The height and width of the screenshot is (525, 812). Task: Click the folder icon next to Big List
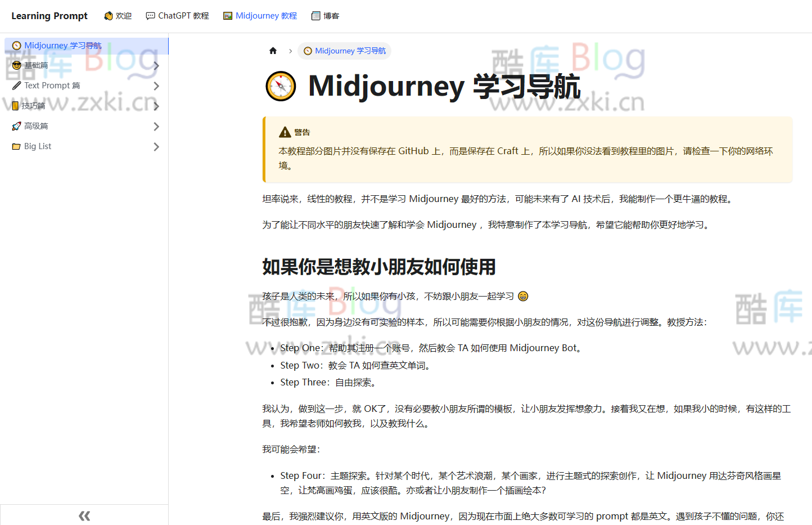click(x=16, y=146)
